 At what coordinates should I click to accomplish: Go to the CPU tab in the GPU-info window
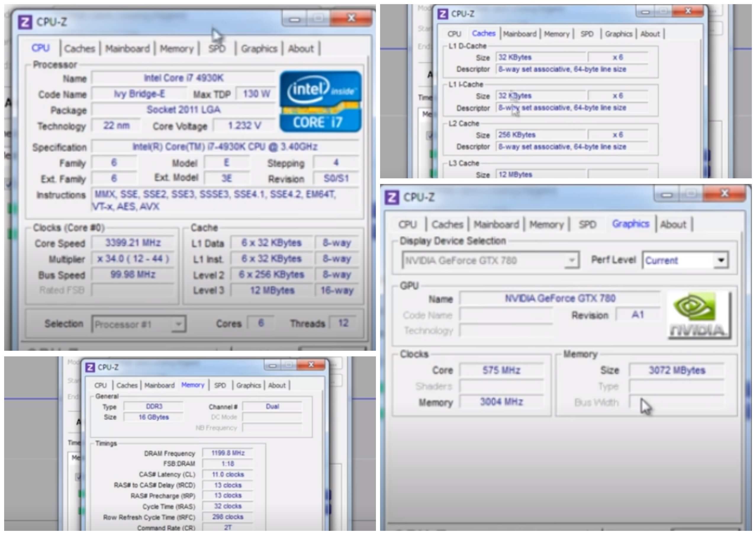pos(408,225)
